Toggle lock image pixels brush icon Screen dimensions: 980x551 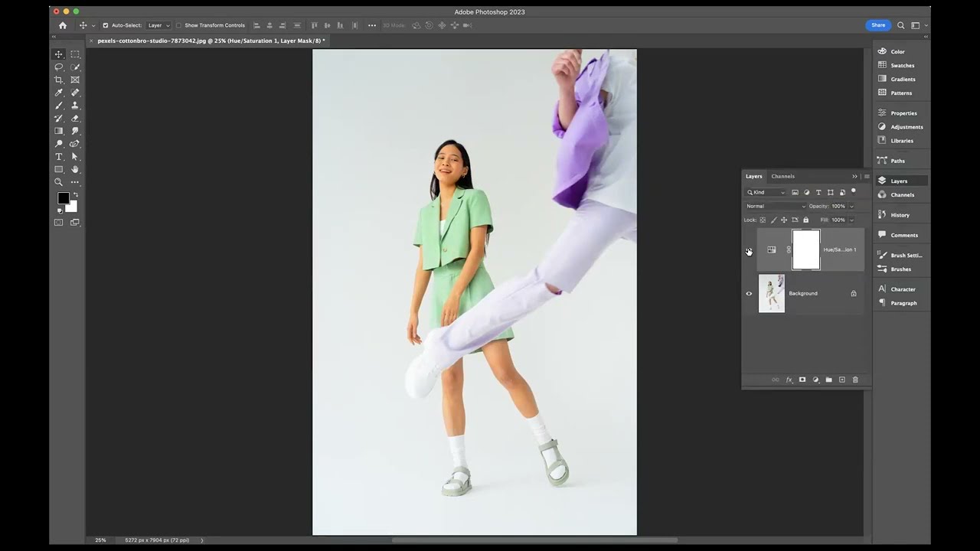[773, 220]
